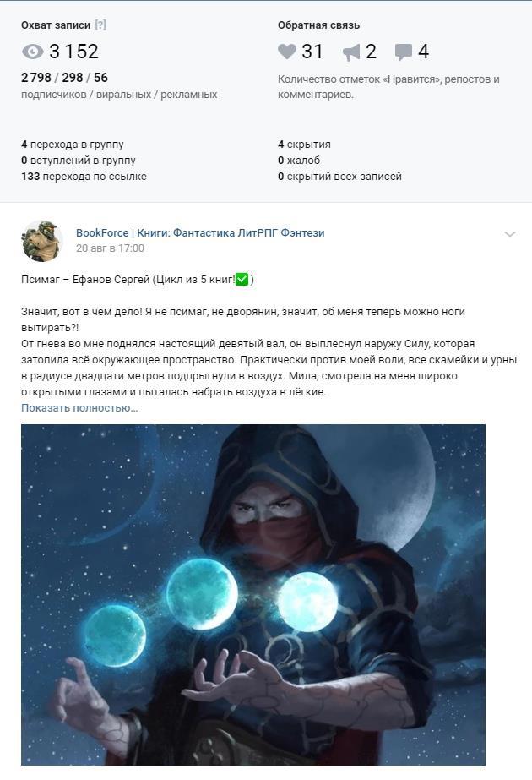The width and height of the screenshot is (532, 780).
Task: Open the BookForce group avatar
Action: coord(41,241)
